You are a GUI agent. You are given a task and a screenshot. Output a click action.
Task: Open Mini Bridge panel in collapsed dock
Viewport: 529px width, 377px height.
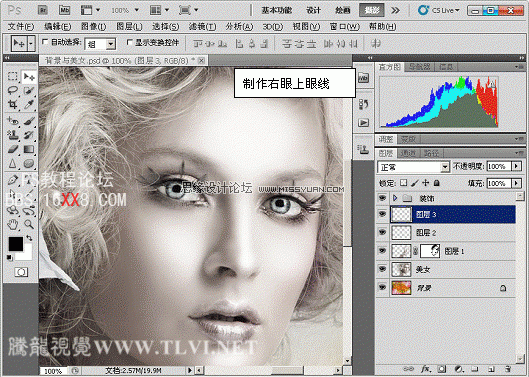[x=363, y=78]
